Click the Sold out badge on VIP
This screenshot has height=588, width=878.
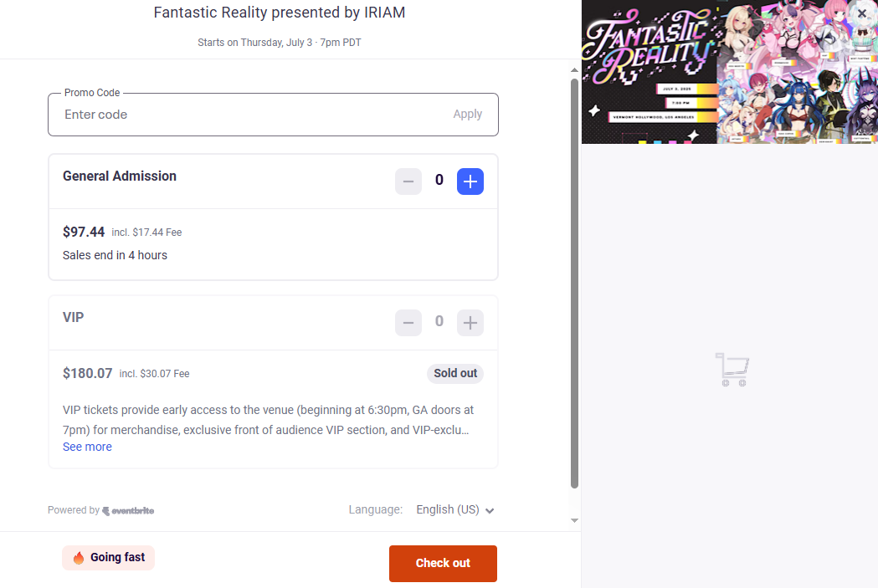(455, 373)
